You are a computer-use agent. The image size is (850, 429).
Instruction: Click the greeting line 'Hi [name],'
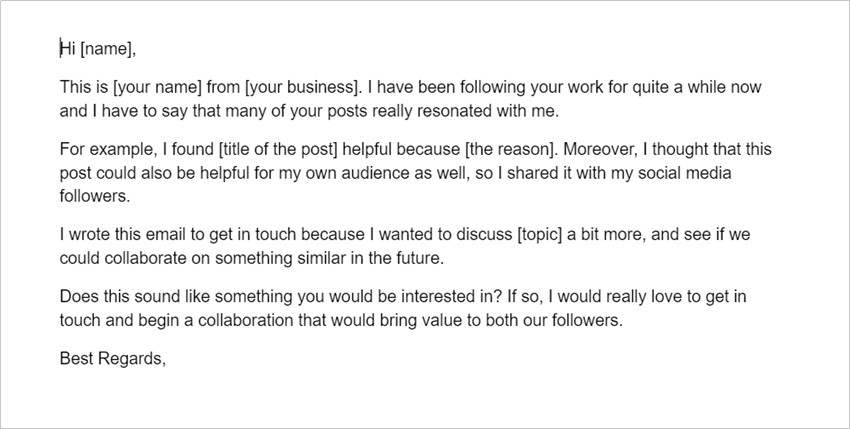(x=98, y=49)
